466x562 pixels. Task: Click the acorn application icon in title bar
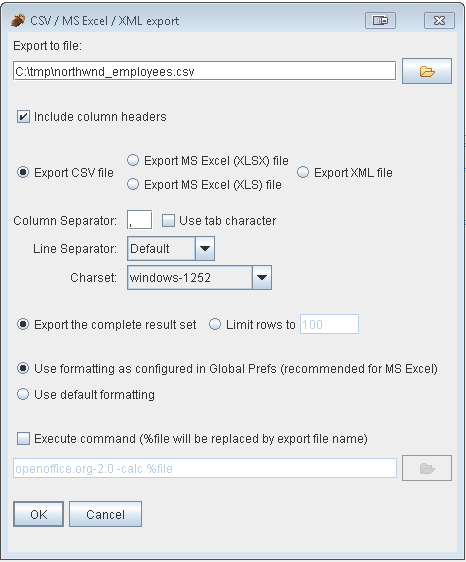tap(18, 20)
